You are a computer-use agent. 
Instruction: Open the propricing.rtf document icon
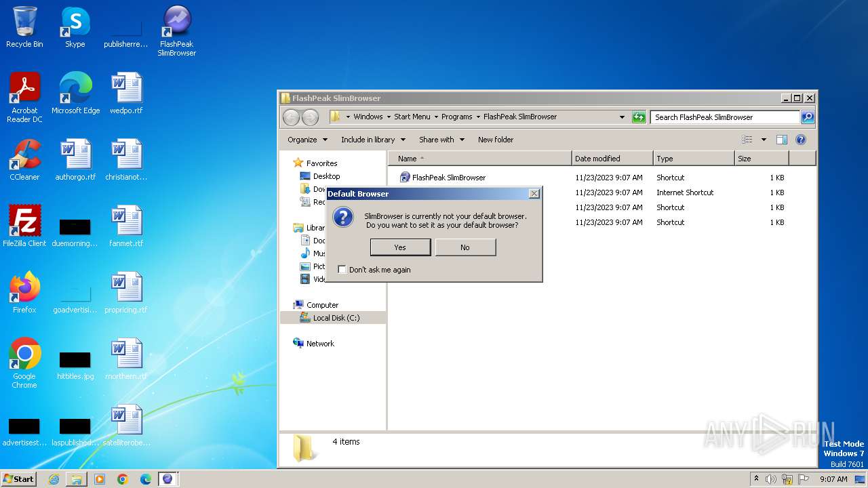coord(126,293)
